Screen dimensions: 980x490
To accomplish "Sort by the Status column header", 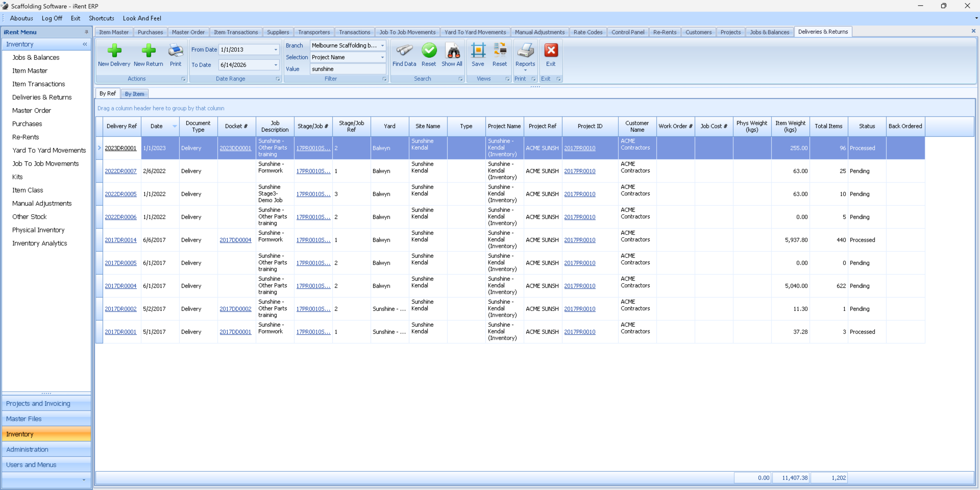I will point(867,126).
